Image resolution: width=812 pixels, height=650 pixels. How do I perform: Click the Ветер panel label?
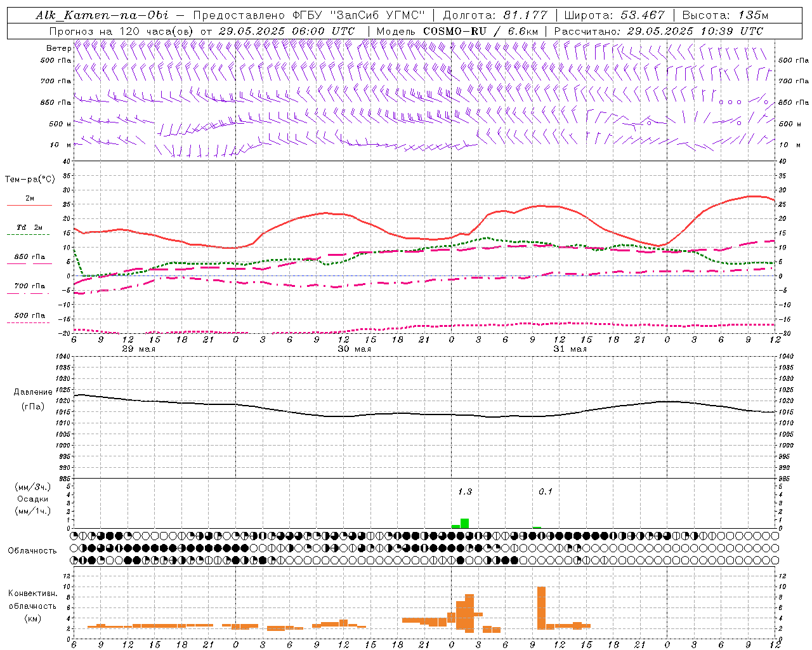click(58, 48)
